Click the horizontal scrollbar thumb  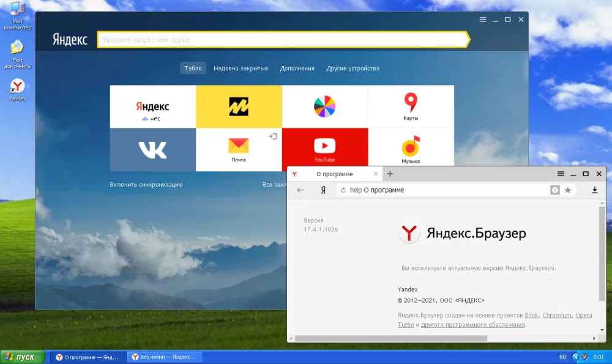point(390,338)
